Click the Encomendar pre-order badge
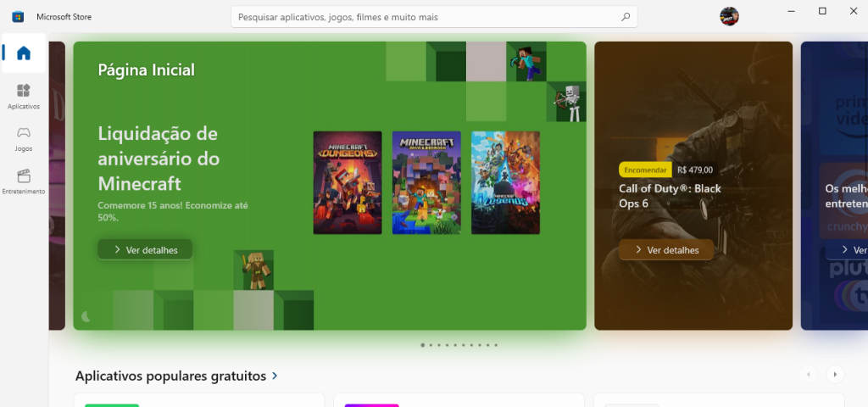Viewport: 868px width, 407px height. (x=646, y=170)
